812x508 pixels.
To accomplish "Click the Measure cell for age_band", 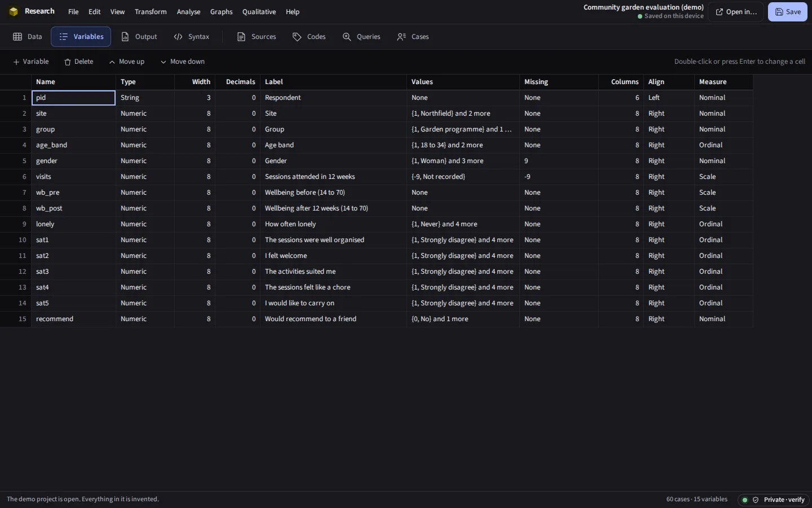I will 723,145.
